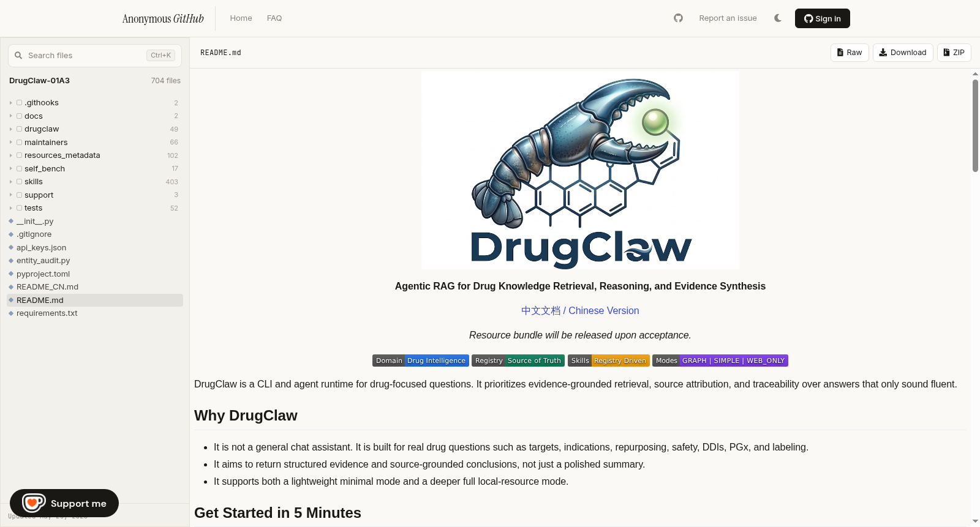
Task: Click the Modes GRAPH SIMPLE WEB_ONLY badge
Action: 720,361
